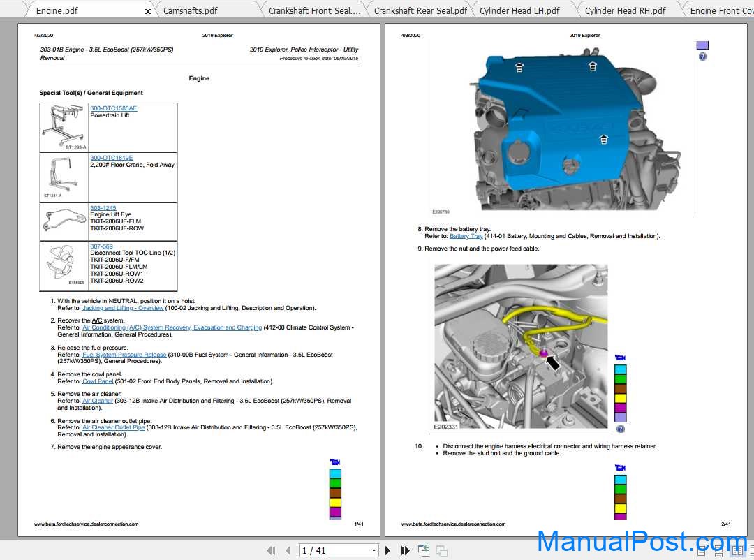The width and height of the screenshot is (754, 560).
Task: Click the '1/41' page number footer
Action: click(359, 524)
